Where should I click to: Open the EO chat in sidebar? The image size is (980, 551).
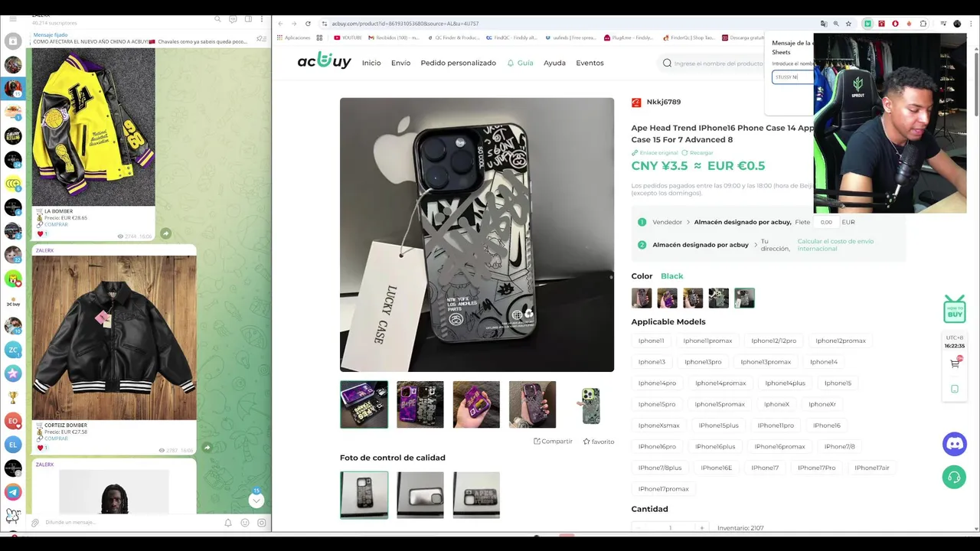(x=13, y=421)
